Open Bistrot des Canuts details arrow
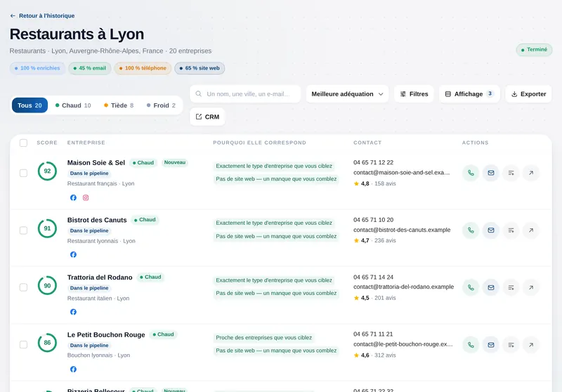562x392 pixels. (531, 230)
